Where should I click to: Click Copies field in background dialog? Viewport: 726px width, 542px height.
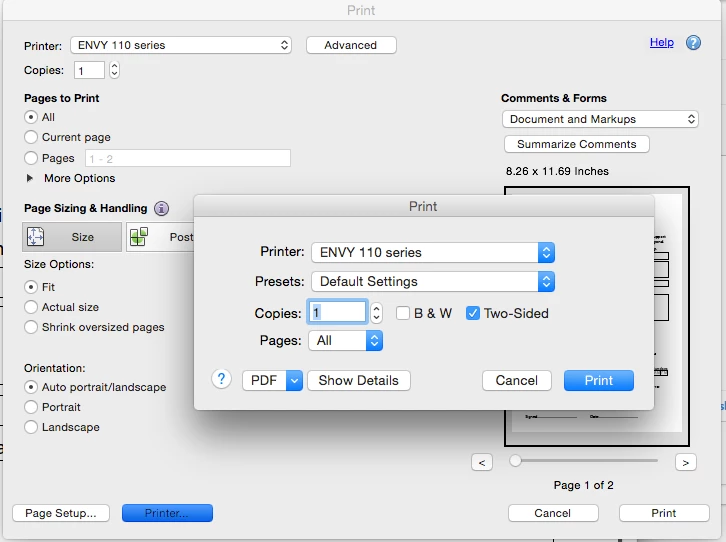(89, 70)
